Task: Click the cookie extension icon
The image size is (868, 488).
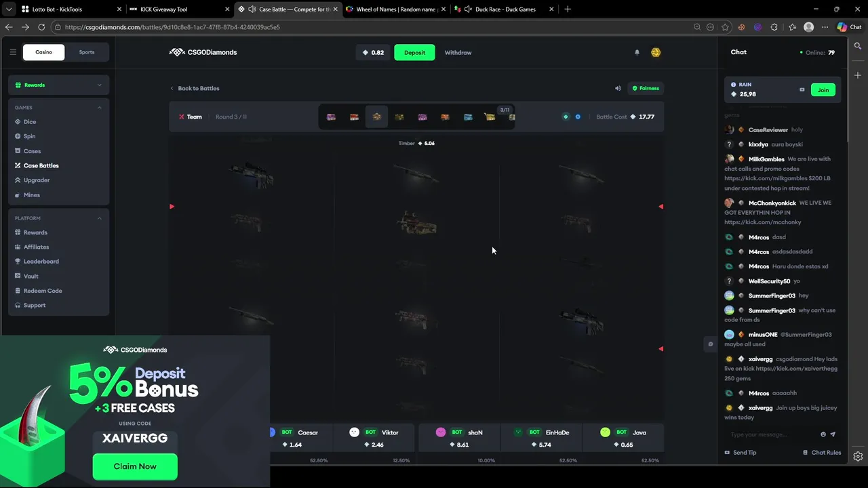Action: point(741,27)
